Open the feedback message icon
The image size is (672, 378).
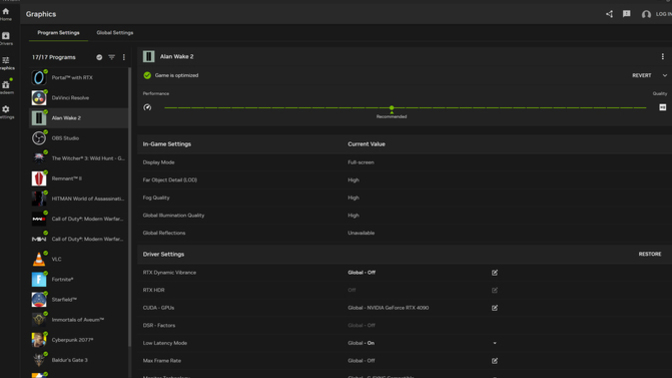coord(627,14)
